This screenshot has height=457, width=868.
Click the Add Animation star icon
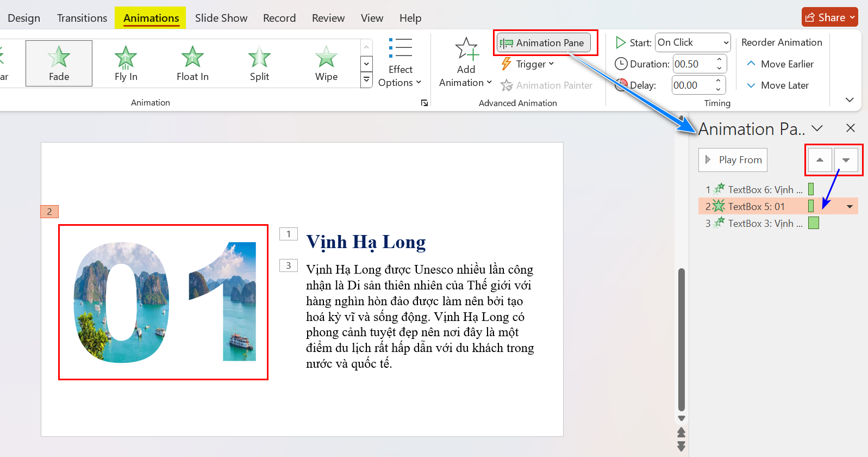click(x=466, y=50)
